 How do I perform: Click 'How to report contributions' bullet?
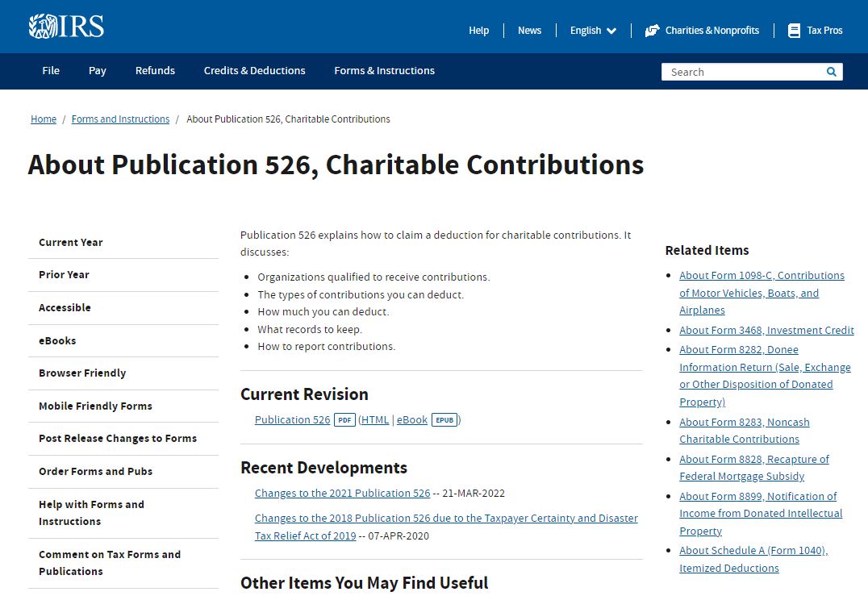pyautogui.click(x=326, y=347)
